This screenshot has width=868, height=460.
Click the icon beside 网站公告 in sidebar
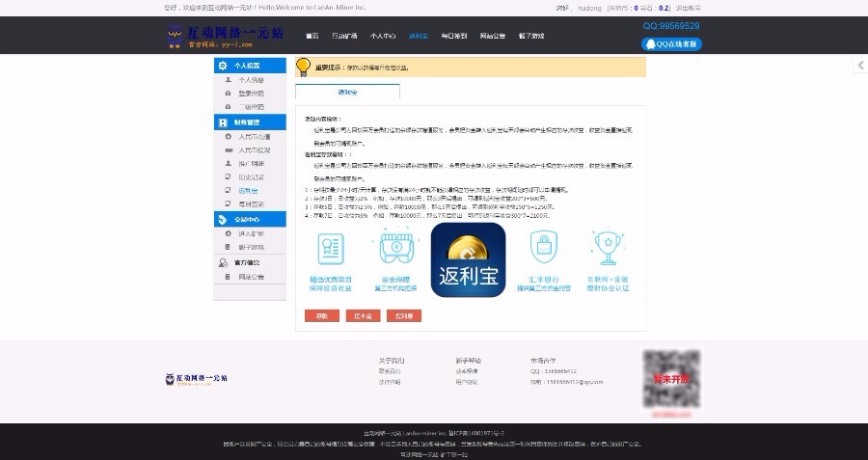coord(228,276)
